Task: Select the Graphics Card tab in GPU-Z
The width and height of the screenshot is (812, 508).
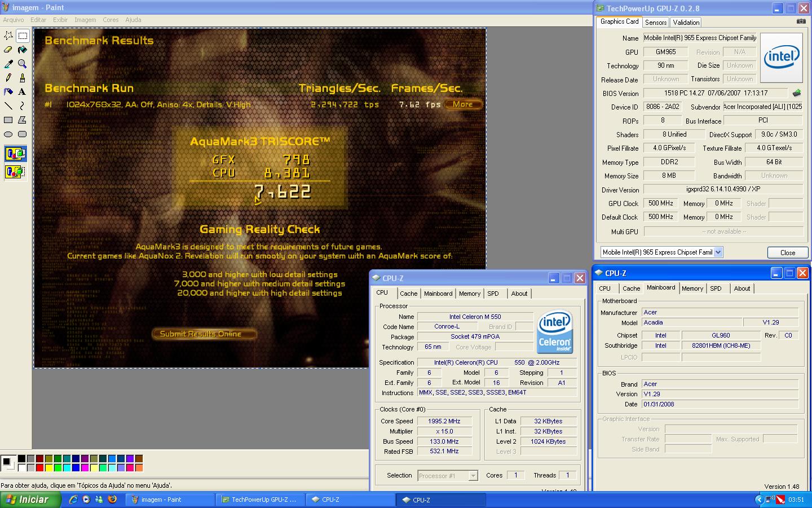Action: point(620,21)
